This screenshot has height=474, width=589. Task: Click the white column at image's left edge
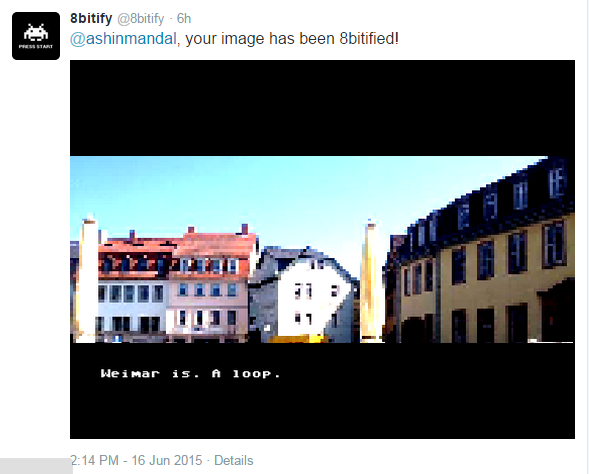(88, 280)
